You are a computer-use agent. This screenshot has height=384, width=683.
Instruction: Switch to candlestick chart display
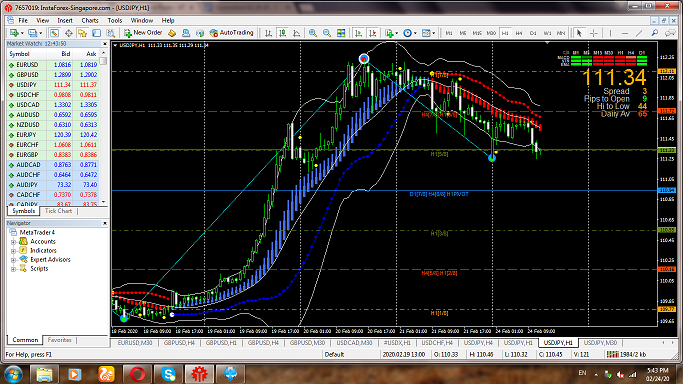point(282,33)
